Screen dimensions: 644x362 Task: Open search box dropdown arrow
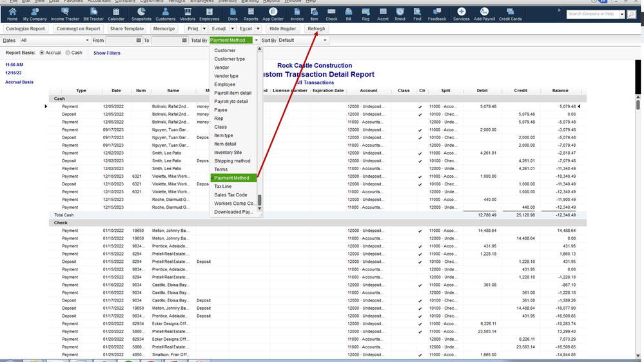point(622,14)
